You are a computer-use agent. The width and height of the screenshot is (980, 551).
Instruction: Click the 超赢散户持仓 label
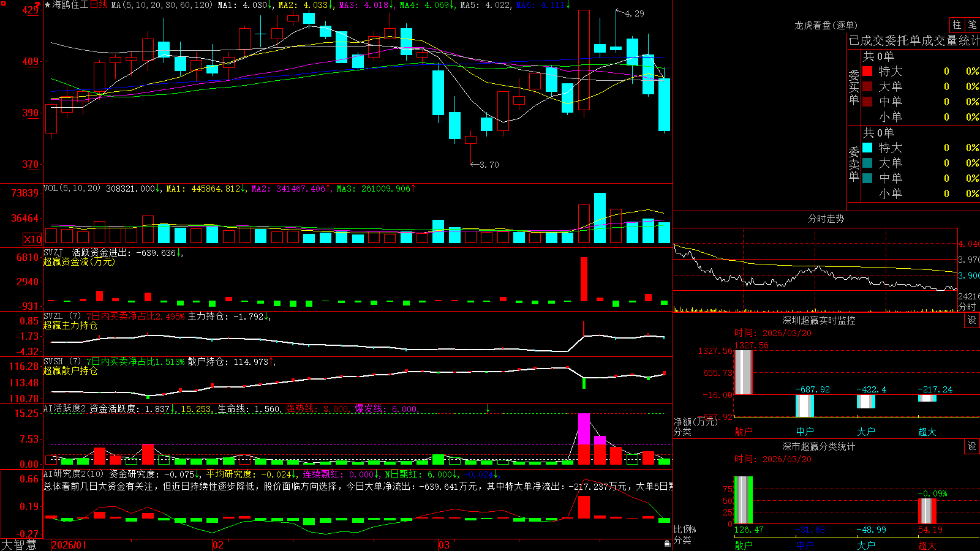click(x=70, y=370)
